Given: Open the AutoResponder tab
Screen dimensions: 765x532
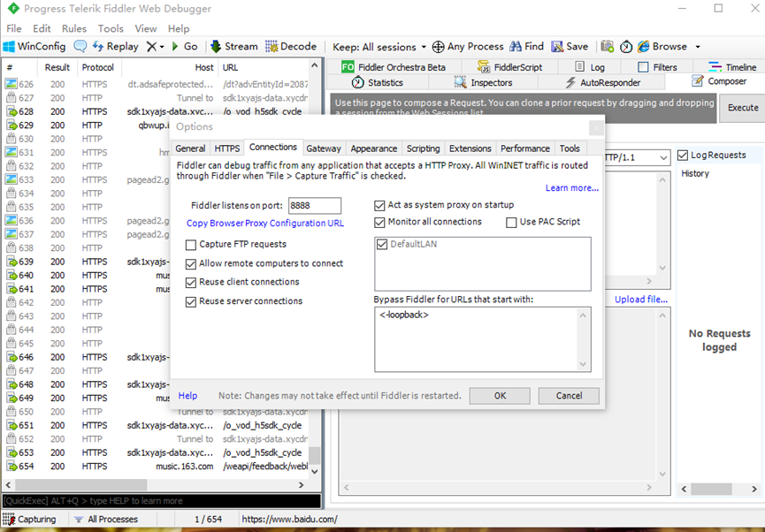Looking at the screenshot, I should click(603, 82).
